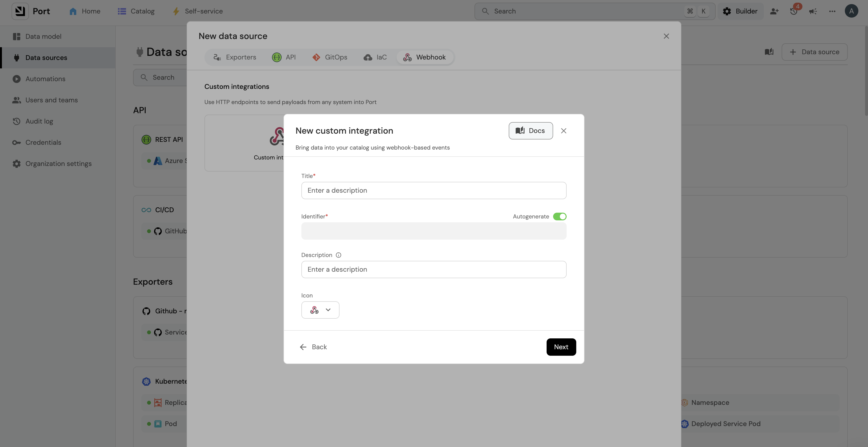Go Back using the arrow button
Screen dimensions: 868x447
(313, 347)
